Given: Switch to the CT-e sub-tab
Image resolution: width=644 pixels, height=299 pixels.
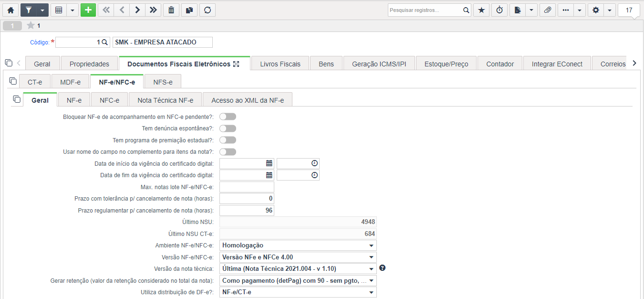Looking at the screenshot, I should point(35,82).
